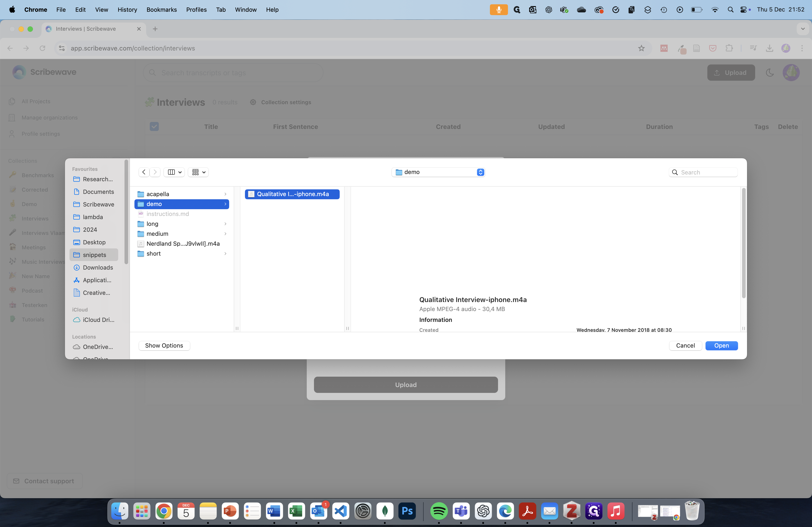
Task: Select the medium folder
Action: coord(182,234)
